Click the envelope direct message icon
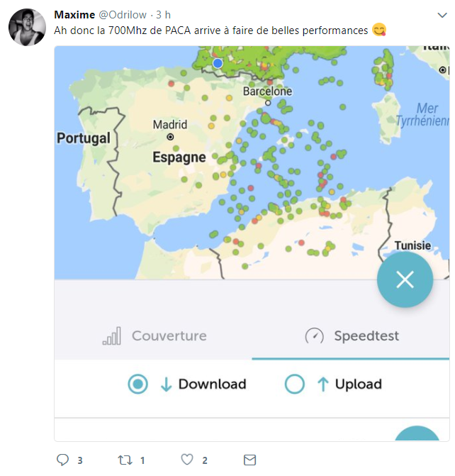The height and width of the screenshot is (476, 455). click(249, 460)
